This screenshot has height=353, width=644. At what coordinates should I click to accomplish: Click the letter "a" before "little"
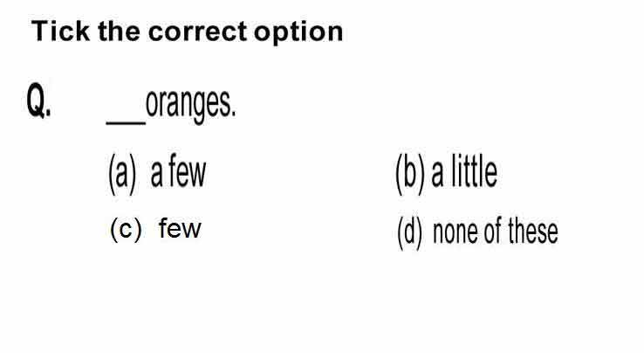(437, 176)
